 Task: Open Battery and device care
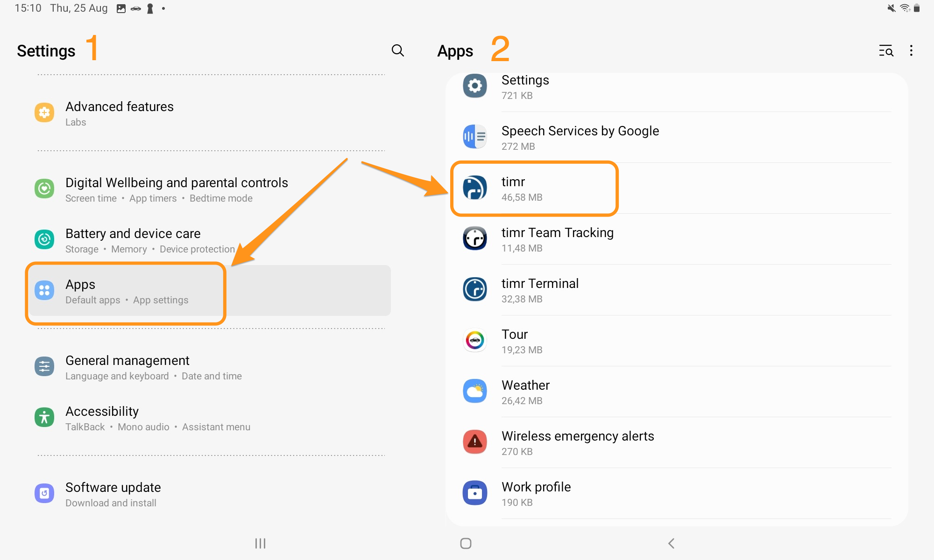(210, 240)
